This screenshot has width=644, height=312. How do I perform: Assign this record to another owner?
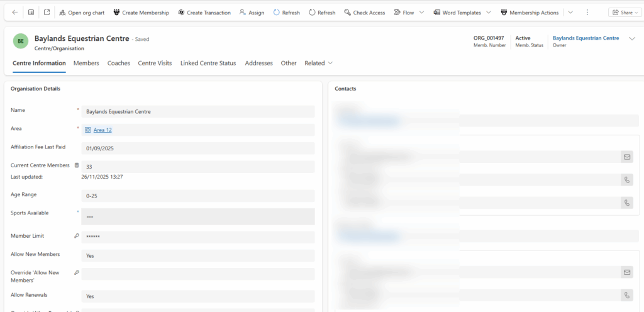pos(252,13)
